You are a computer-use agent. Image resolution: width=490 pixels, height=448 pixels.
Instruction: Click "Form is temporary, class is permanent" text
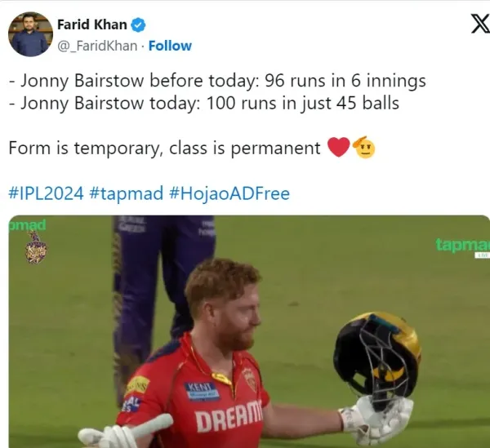coord(164,148)
